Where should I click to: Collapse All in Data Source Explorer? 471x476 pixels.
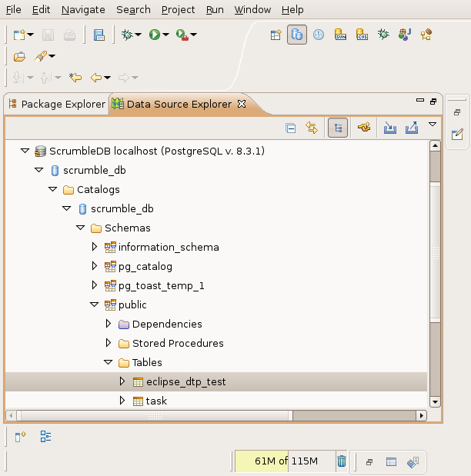tap(290, 128)
